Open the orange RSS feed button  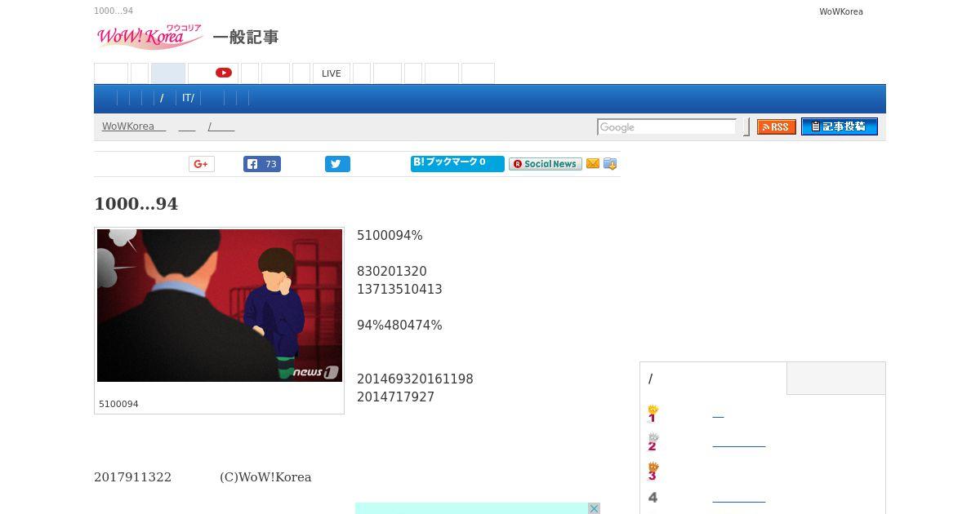777,127
